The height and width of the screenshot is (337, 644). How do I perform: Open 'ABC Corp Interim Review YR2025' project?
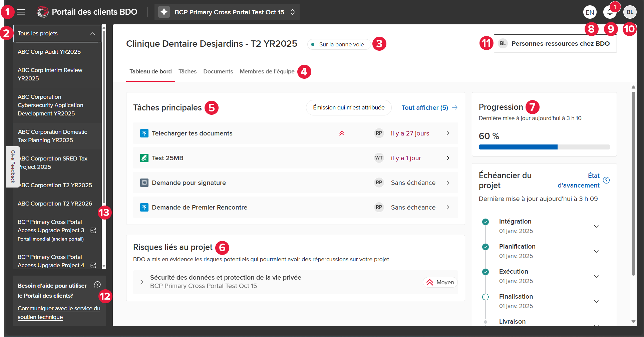pyautogui.click(x=57, y=74)
